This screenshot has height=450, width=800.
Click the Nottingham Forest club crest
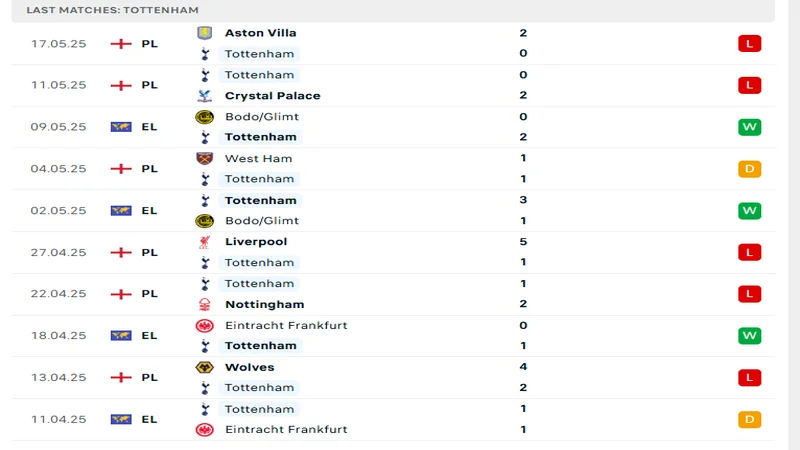pyautogui.click(x=205, y=304)
